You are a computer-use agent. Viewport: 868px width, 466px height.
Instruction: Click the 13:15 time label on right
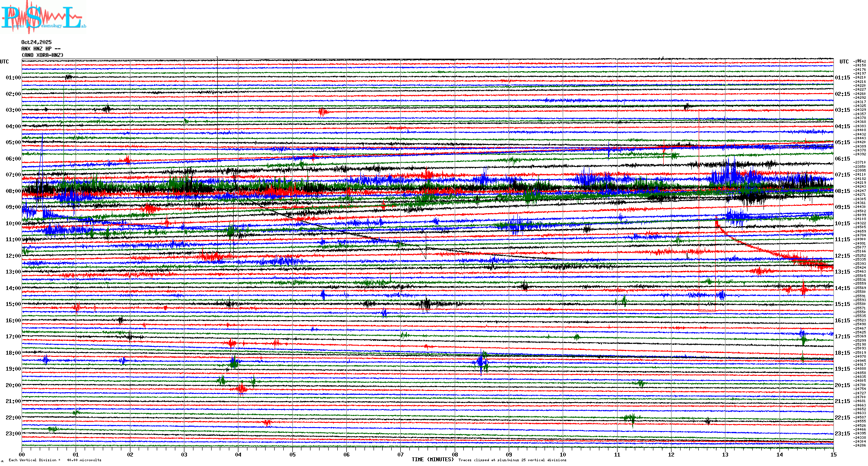click(842, 272)
